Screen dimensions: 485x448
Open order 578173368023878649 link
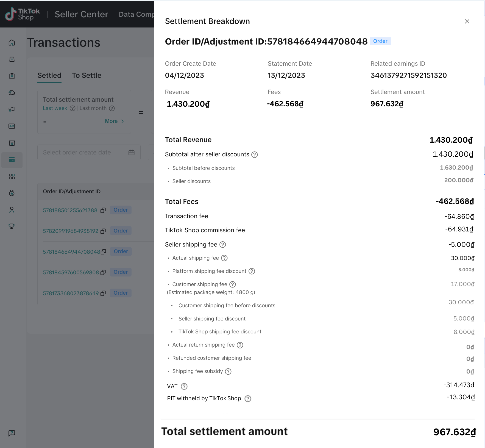[x=71, y=293]
